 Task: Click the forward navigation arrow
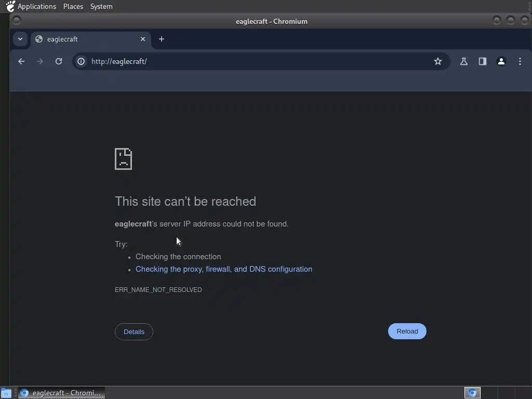[x=40, y=61]
